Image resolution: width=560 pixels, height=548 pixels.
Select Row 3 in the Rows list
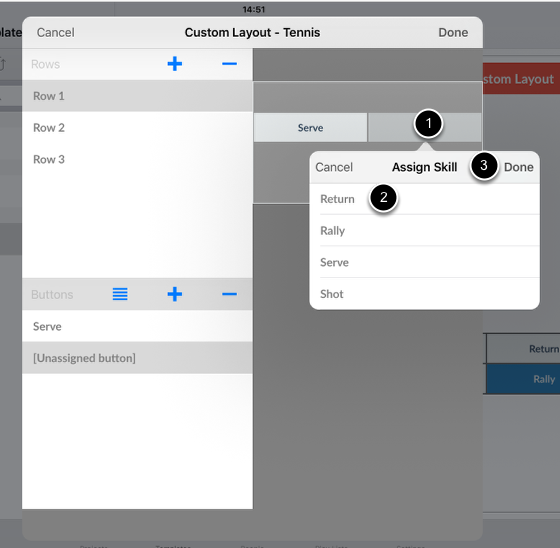pyautogui.click(x=138, y=159)
